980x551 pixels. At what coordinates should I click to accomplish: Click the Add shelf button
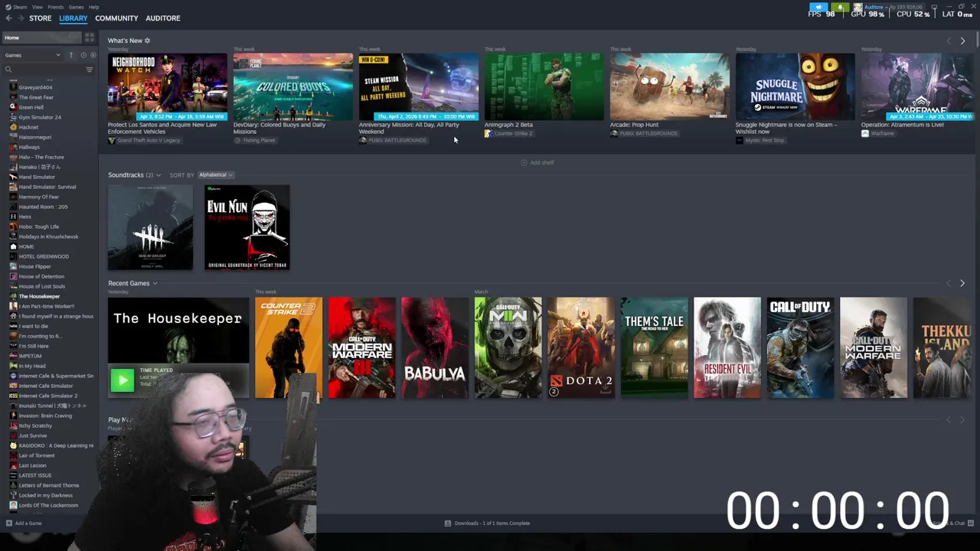(537, 163)
